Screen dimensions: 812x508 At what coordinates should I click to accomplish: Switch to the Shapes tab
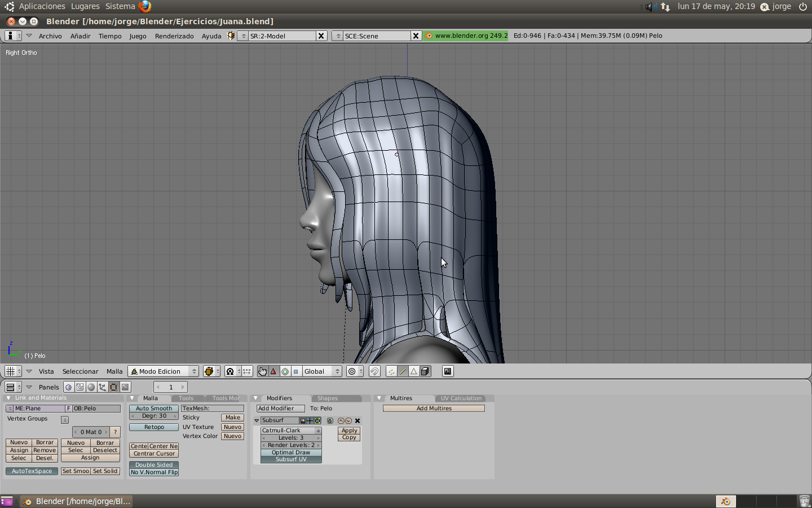click(328, 398)
